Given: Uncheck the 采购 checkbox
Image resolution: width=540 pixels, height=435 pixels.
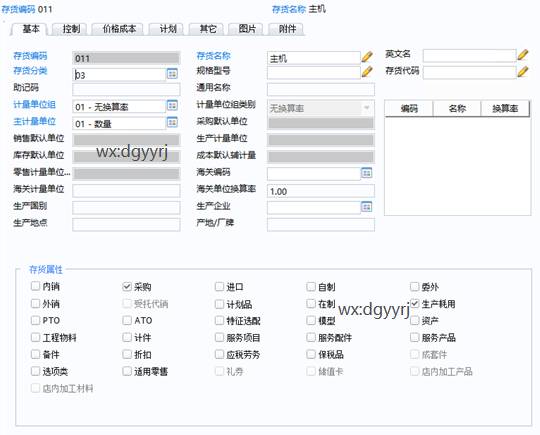Looking at the screenshot, I should (x=127, y=286).
